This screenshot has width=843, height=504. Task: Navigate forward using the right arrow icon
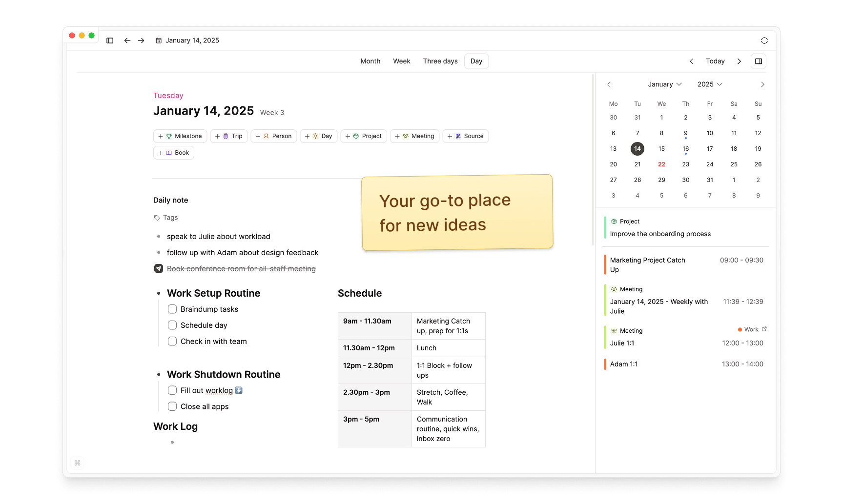(141, 40)
